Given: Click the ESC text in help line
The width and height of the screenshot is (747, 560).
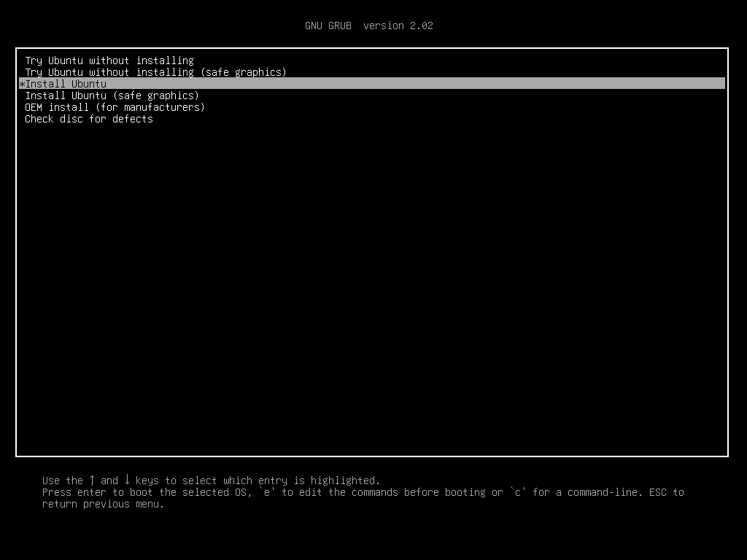Looking at the screenshot, I should [657, 492].
